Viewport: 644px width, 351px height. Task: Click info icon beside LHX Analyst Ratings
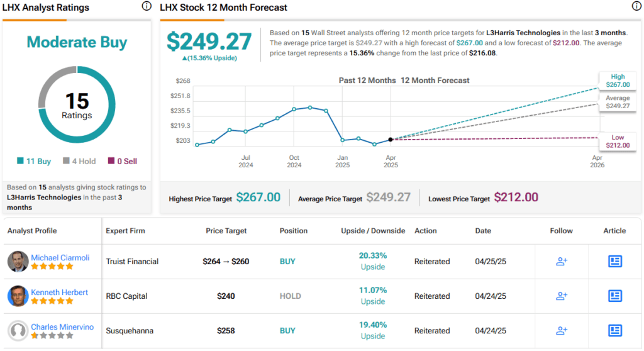pyautogui.click(x=147, y=6)
